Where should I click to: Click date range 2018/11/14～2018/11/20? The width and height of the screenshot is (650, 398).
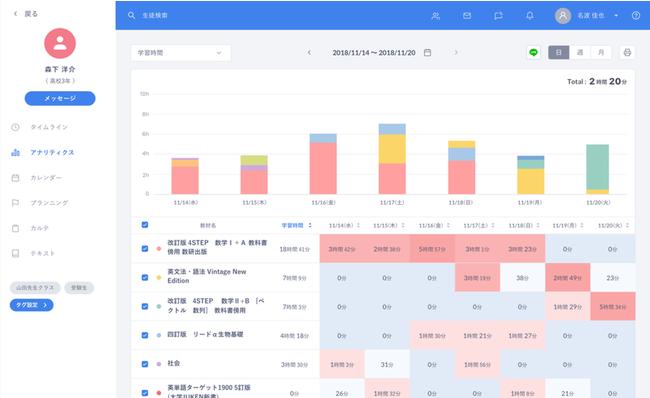pyautogui.click(x=374, y=53)
